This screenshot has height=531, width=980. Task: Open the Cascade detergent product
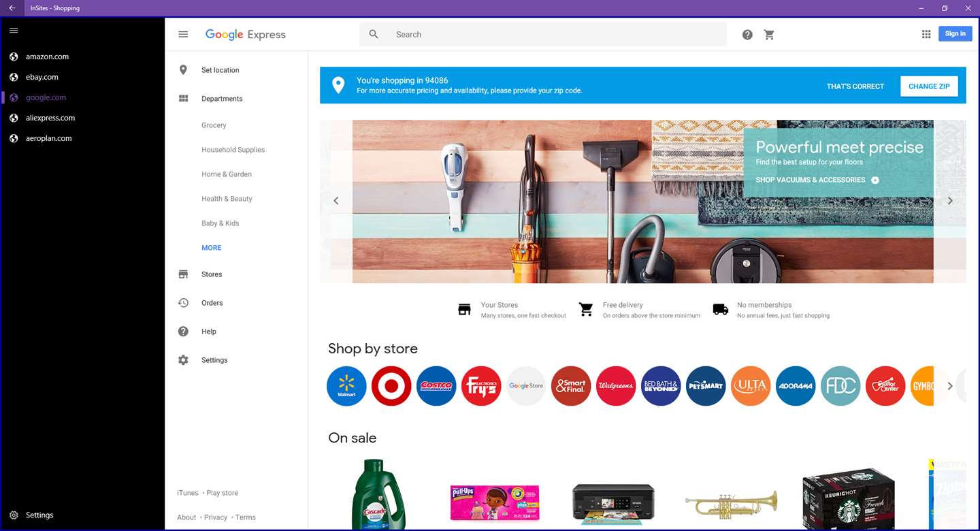point(378,494)
